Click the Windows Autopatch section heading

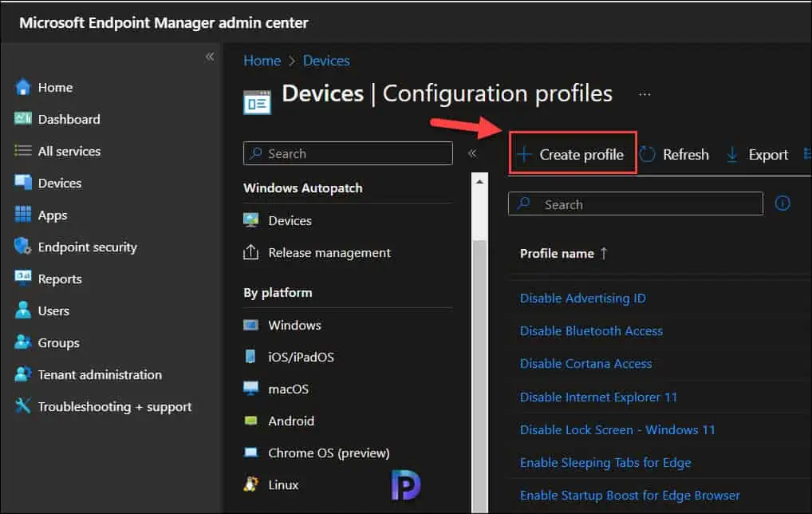303,188
